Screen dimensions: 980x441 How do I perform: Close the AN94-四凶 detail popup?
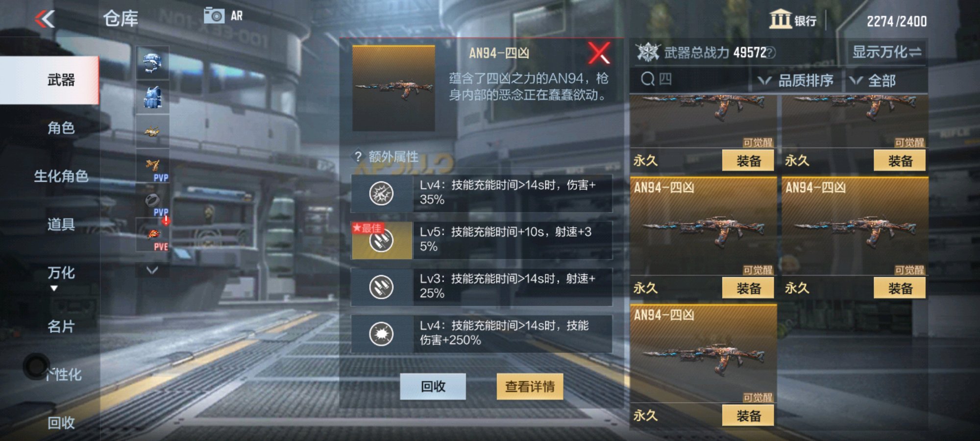click(599, 53)
